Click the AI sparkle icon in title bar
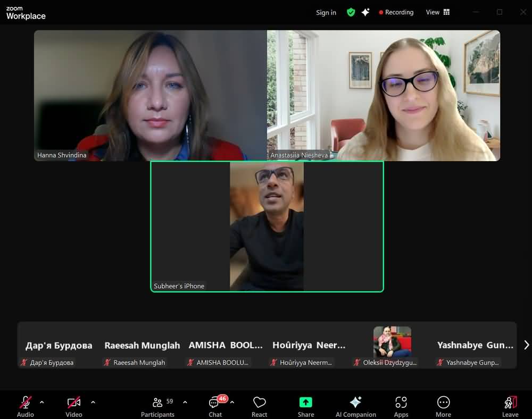The width and height of the screenshot is (532, 419). click(365, 12)
